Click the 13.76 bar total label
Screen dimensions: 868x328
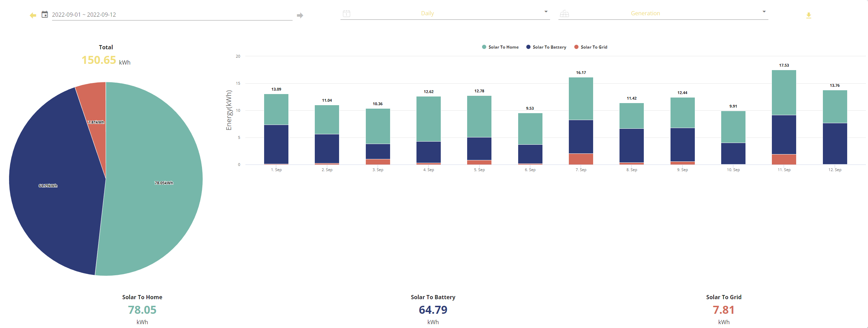tap(835, 85)
